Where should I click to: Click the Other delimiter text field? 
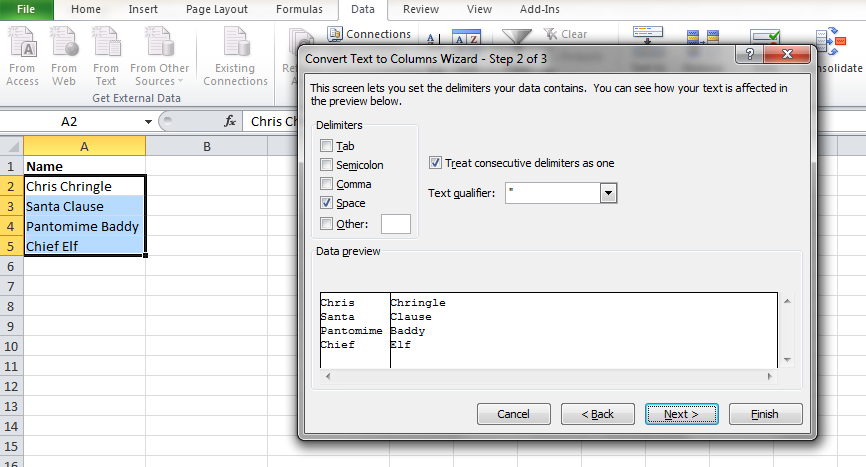click(395, 224)
